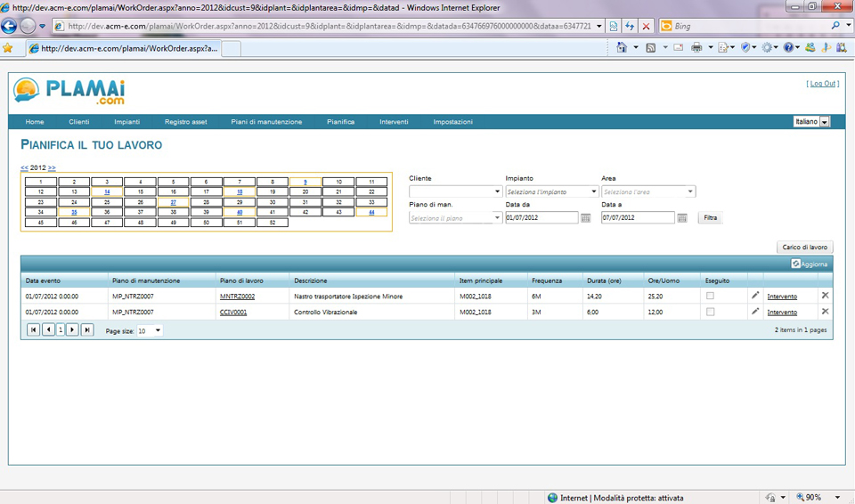The width and height of the screenshot is (855, 504).
Task: Select week 27 in the calendar
Action: click(173, 202)
